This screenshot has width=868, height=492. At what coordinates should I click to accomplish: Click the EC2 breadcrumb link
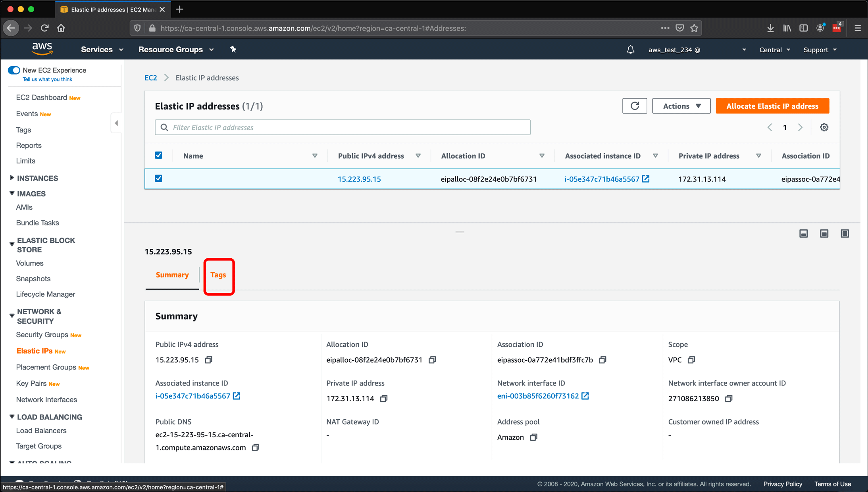151,78
